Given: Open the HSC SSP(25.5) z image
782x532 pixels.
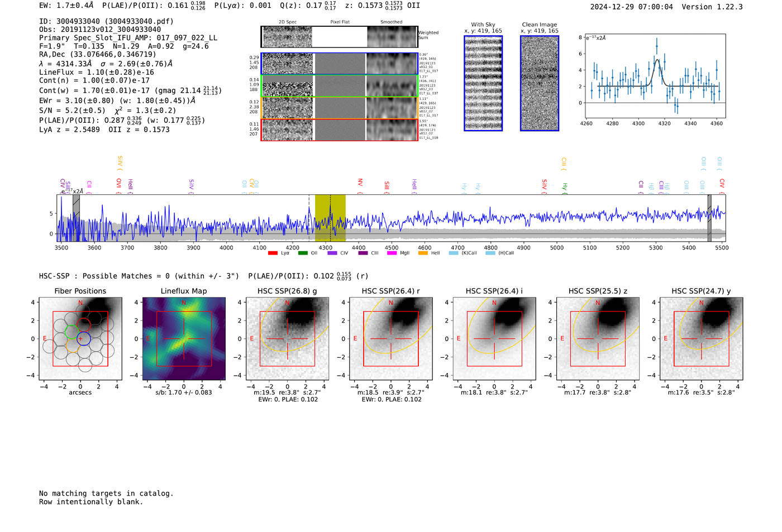Looking at the screenshot, I should coord(598,339).
